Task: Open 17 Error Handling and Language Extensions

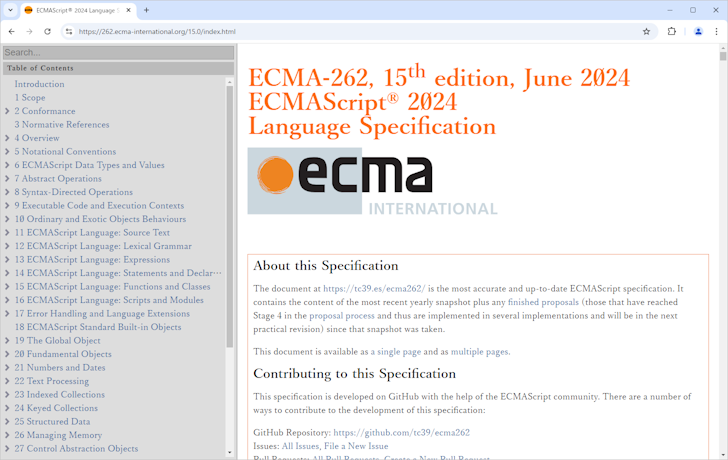Action: 102,313
